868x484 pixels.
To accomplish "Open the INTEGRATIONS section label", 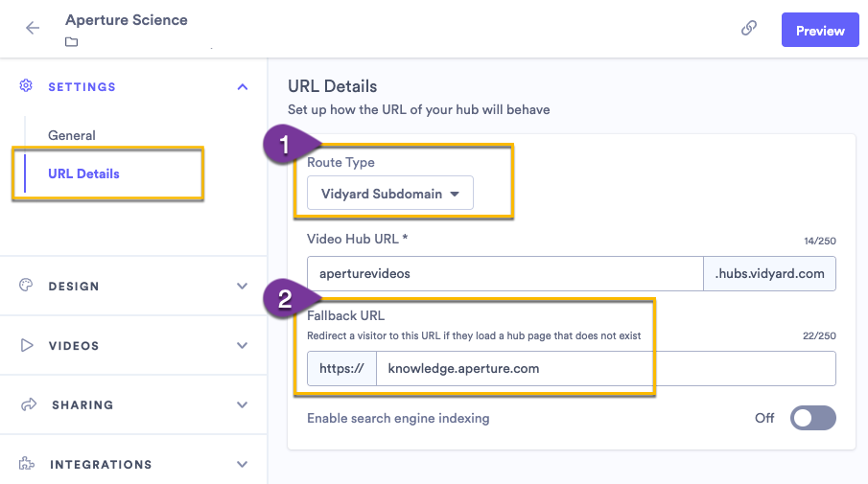I will tap(101, 465).
